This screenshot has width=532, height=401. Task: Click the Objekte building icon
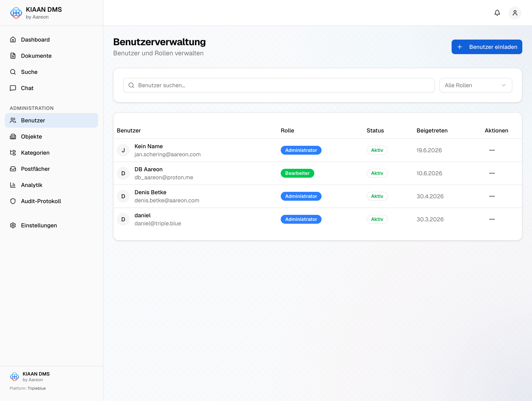click(13, 136)
